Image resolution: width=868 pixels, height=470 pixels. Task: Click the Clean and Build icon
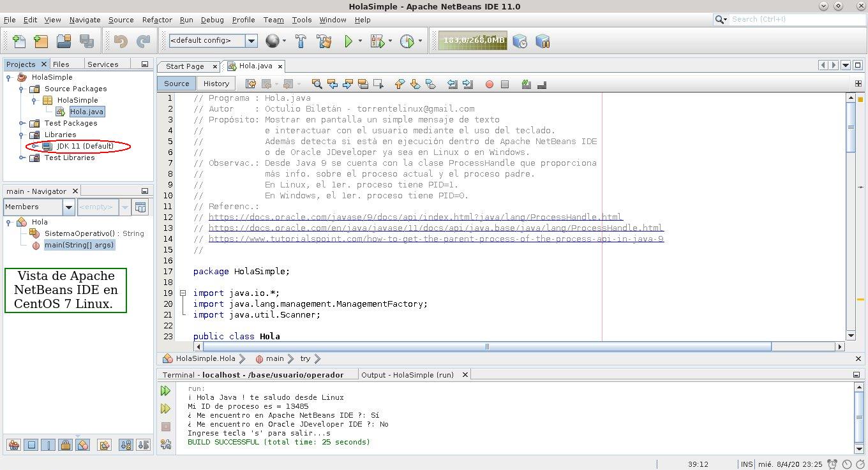[x=324, y=41]
